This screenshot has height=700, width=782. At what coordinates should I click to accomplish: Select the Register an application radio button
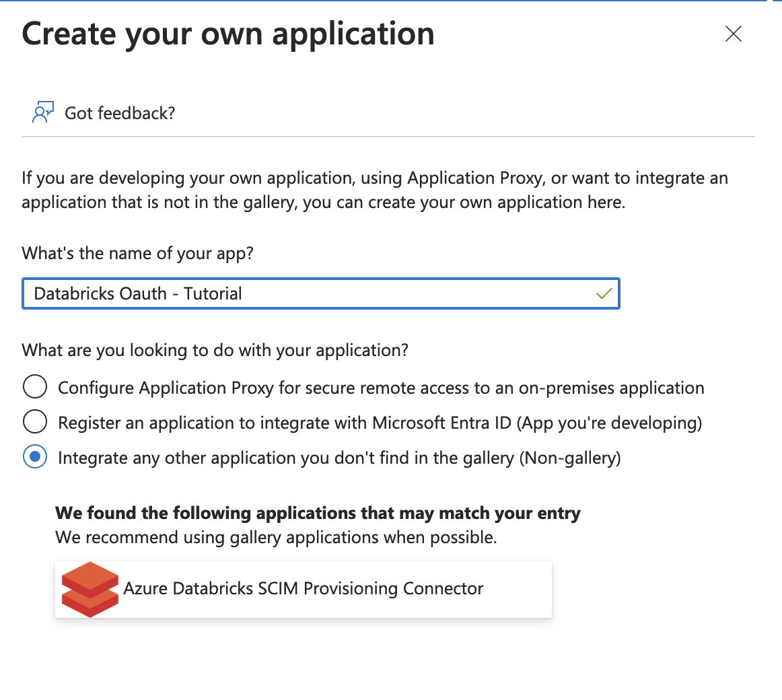[x=35, y=423]
